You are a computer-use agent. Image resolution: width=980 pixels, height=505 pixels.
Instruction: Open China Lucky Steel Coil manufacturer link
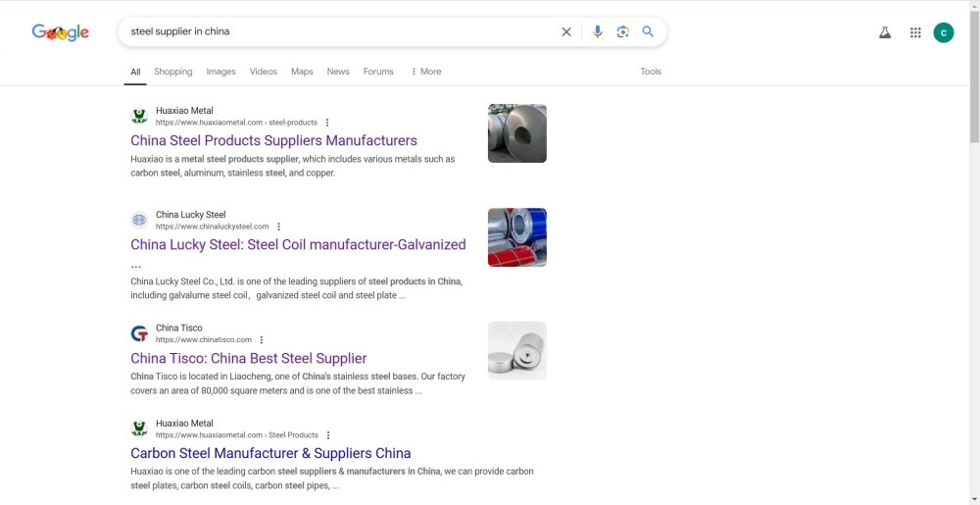click(298, 244)
